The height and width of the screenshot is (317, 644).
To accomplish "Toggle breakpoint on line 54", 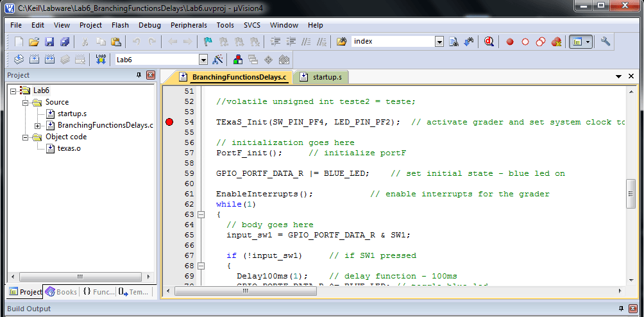I will [169, 122].
